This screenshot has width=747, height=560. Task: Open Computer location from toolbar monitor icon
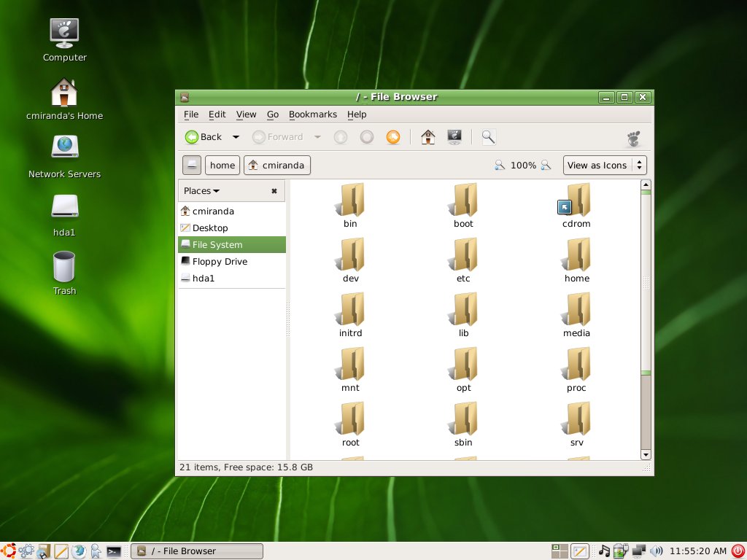click(x=454, y=137)
